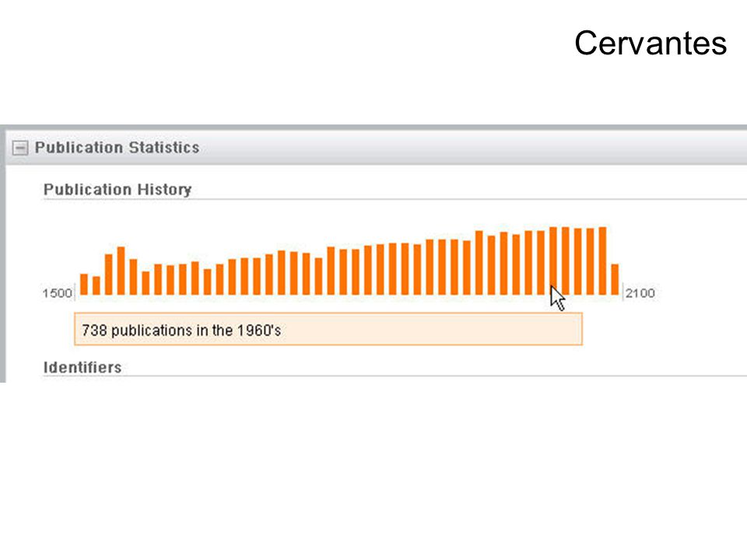This screenshot has width=747, height=560.
Task: Click the Publication Statistics header title
Action: (117, 148)
